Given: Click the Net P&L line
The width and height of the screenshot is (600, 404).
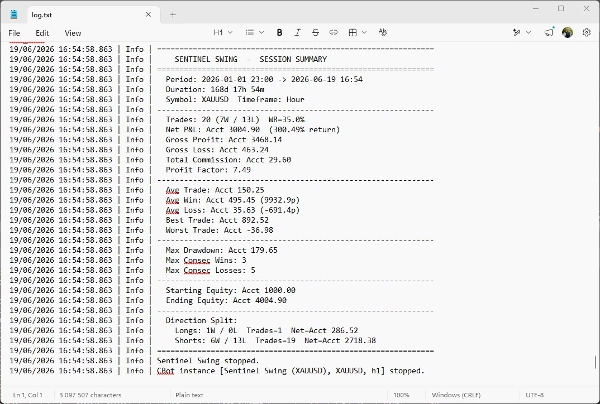Looking at the screenshot, I should point(253,129).
